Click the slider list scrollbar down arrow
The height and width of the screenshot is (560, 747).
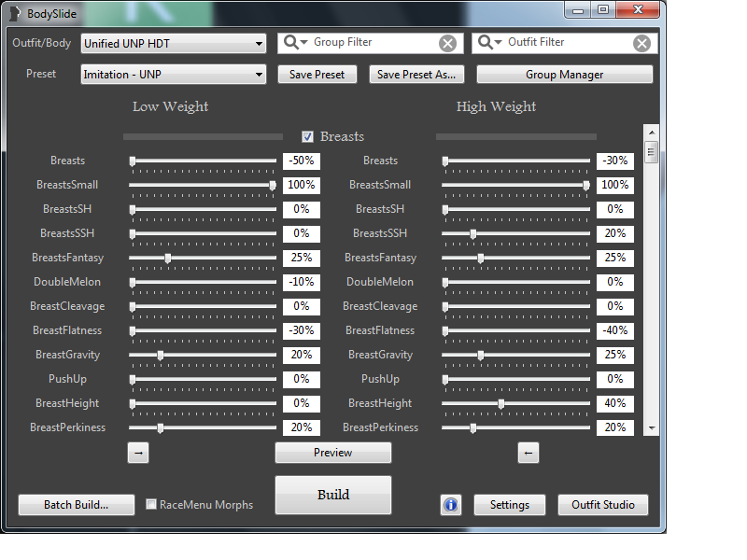(x=651, y=428)
